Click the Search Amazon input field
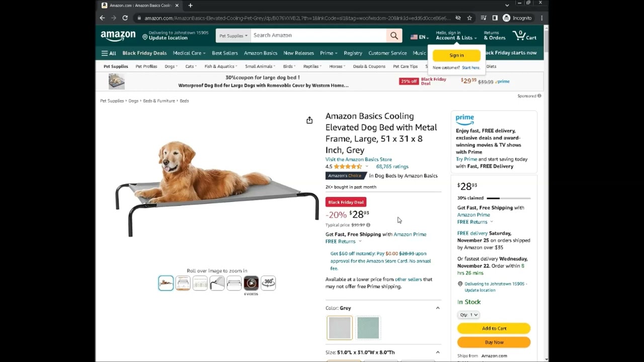 (318, 36)
